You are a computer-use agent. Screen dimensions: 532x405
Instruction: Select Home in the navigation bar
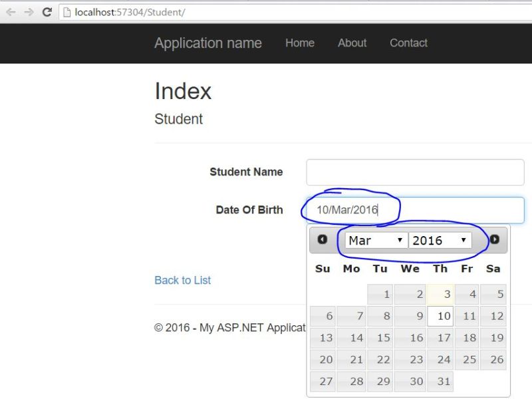[x=300, y=43]
